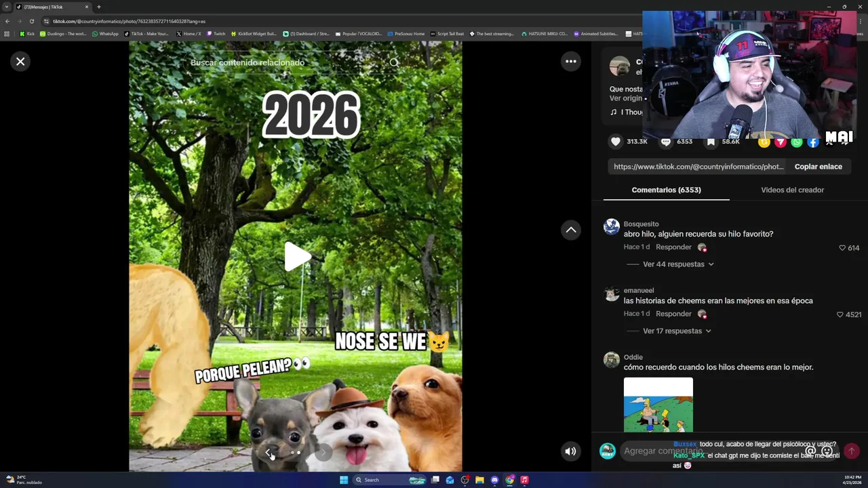Open the 'Twitch' bookmark

coord(216,33)
